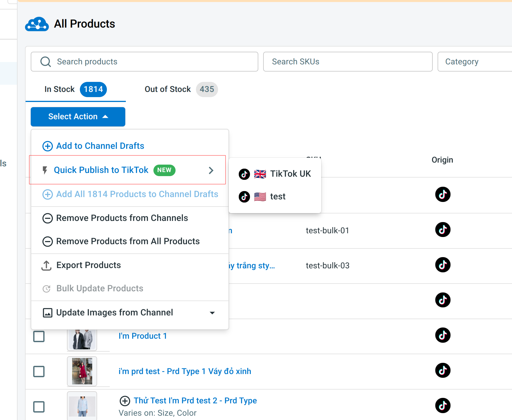
Task: Switch to the In Stock tab
Action: [76, 89]
